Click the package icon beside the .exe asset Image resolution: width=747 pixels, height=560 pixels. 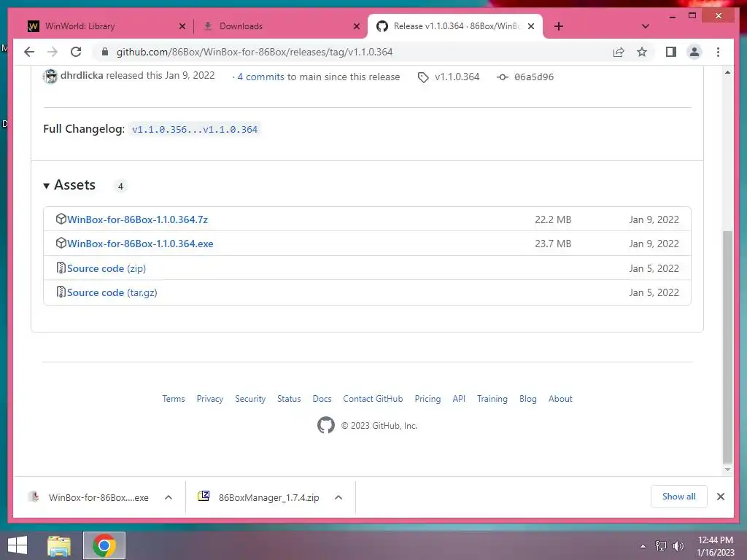click(x=61, y=242)
